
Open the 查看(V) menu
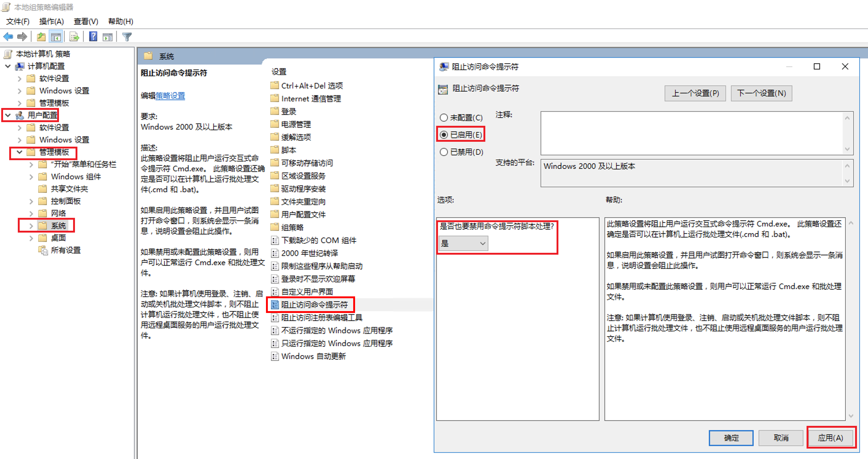click(x=86, y=21)
